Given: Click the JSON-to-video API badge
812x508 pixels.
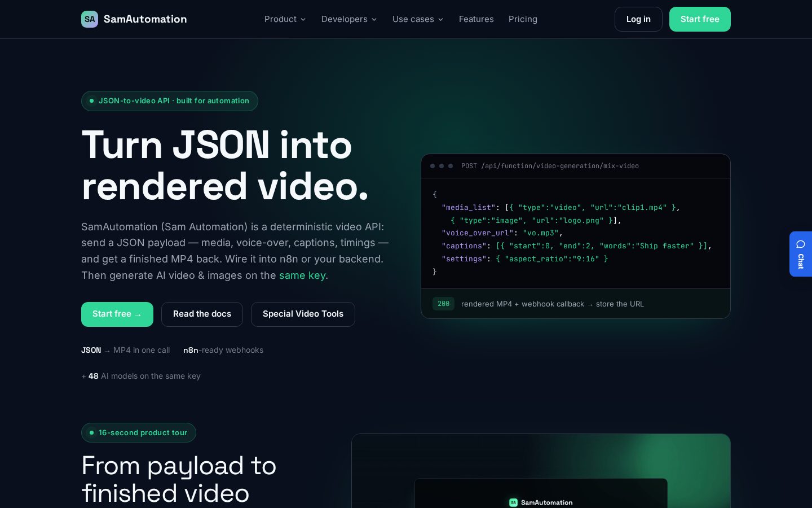Looking at the screenshot, I should point(170,101).
